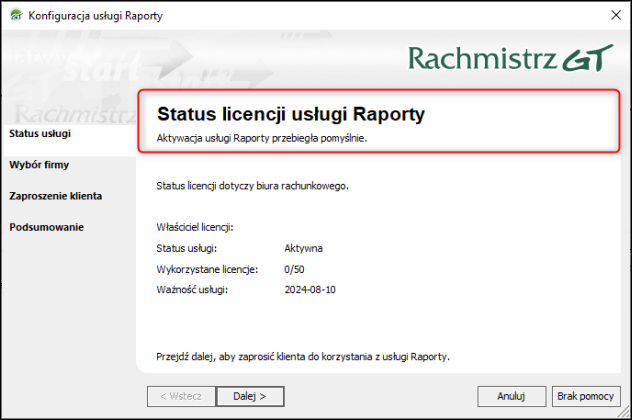Screen dimensions: 632x420
Task: Click the text Status licencji dotyczy biura rachunkowego
Action: pyautogui.click(x=252, y=186)
